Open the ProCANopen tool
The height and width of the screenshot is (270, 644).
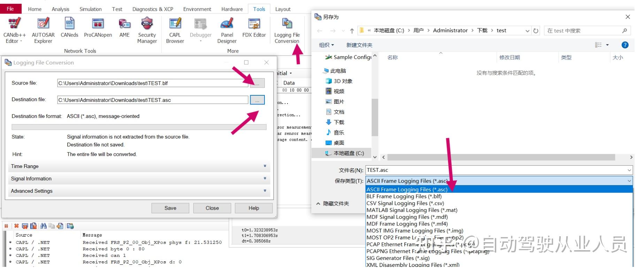pyautogui.click(x=98, y=27)
